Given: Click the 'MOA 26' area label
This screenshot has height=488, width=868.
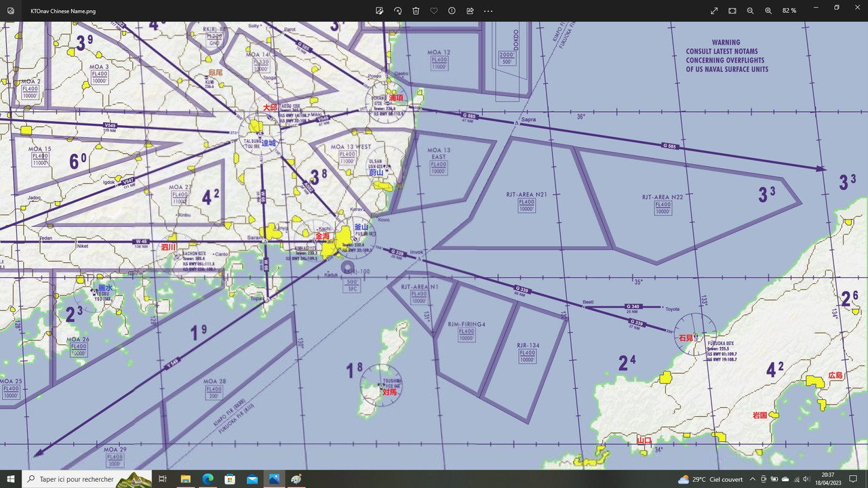Looking at the screenshot, I should [77, 340].
